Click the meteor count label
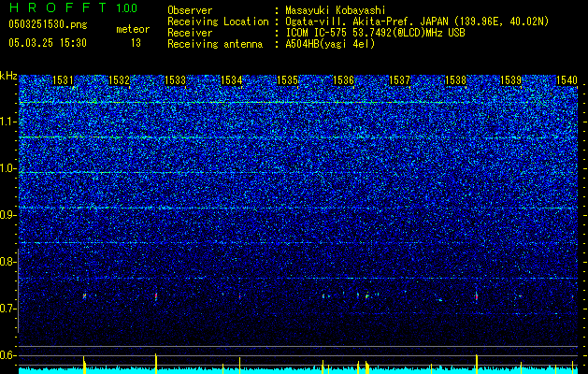This screenshot has height=374, width=588. (x=133, y=29)
